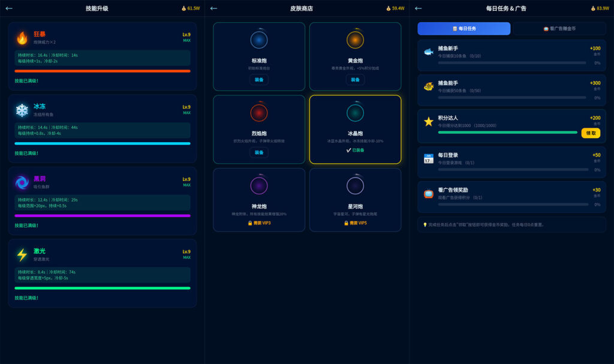
Task: Click the +30 reward for 看广告领奖励
Action: [x=597, y=190]
